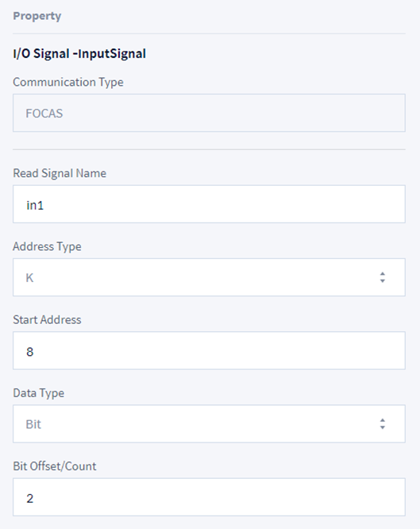The height and width of the screenshot is (529, 420).
Task: Click the Read Signal Name label
Action: (60, 173)
